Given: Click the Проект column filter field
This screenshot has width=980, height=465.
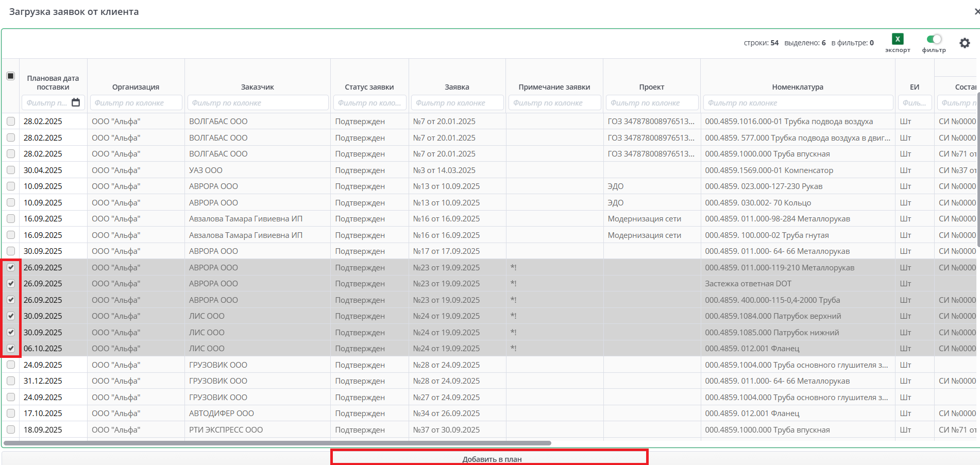Looking at the screenshot, I should click(652, 103).
